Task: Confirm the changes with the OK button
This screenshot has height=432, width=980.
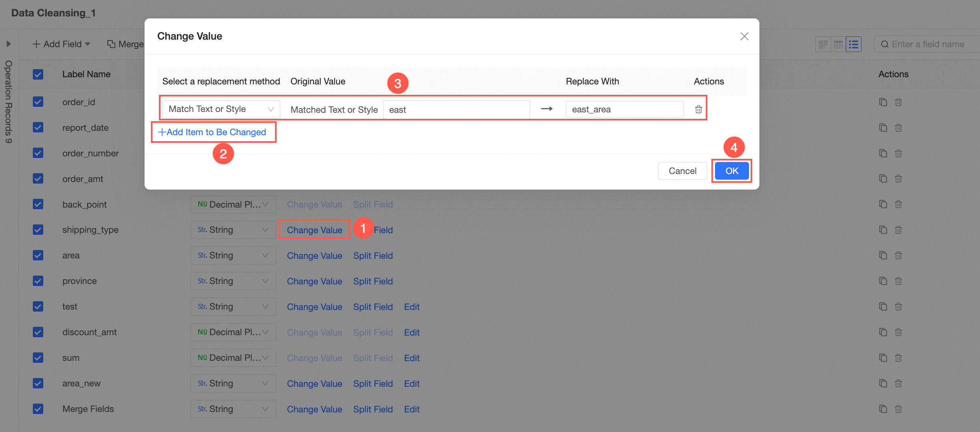Action: [x=731, y=171]
